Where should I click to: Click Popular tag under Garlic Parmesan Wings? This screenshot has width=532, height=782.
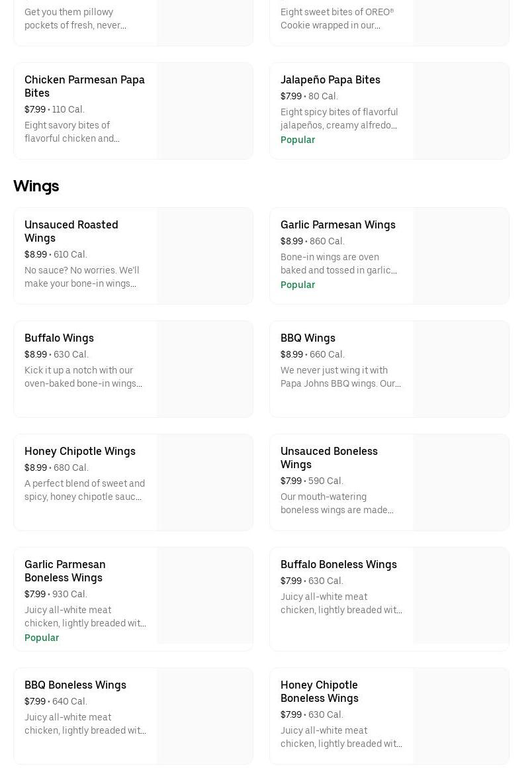click(298, 285)
